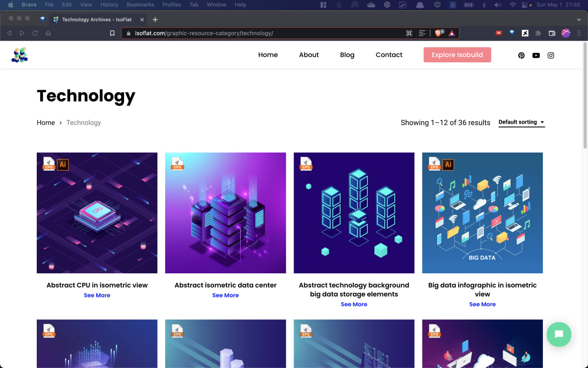Viewport: 588px width, 368px height.
Task: Click See More under Big data infographic
Action: click(x=482, y=304)
